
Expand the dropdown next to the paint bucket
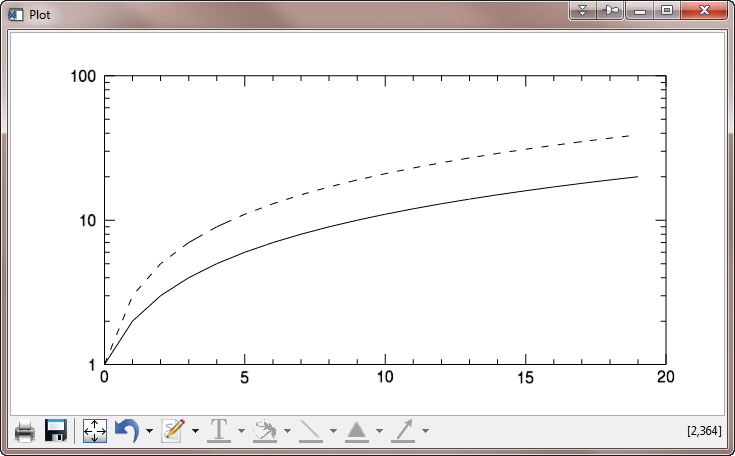pyautogui.click(x=287, y=432)
